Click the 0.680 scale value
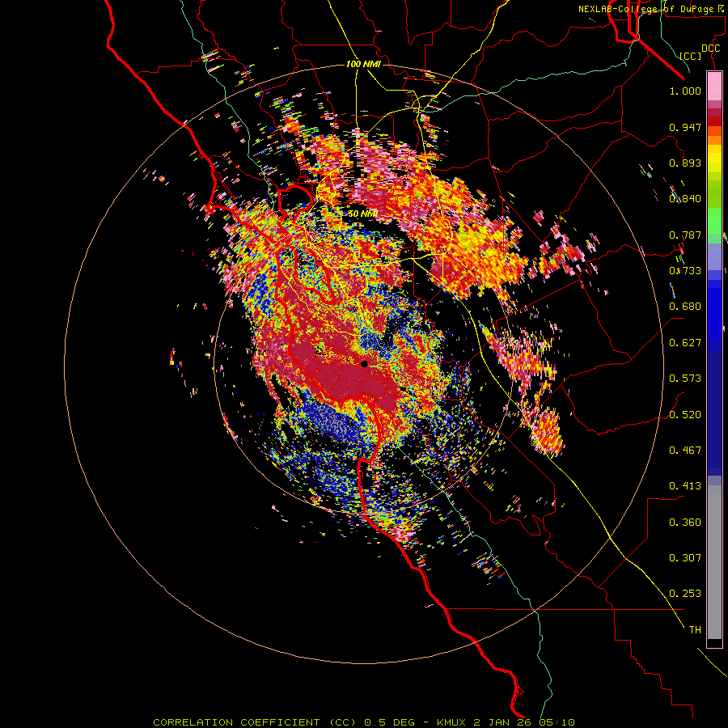 pos(685,307)
